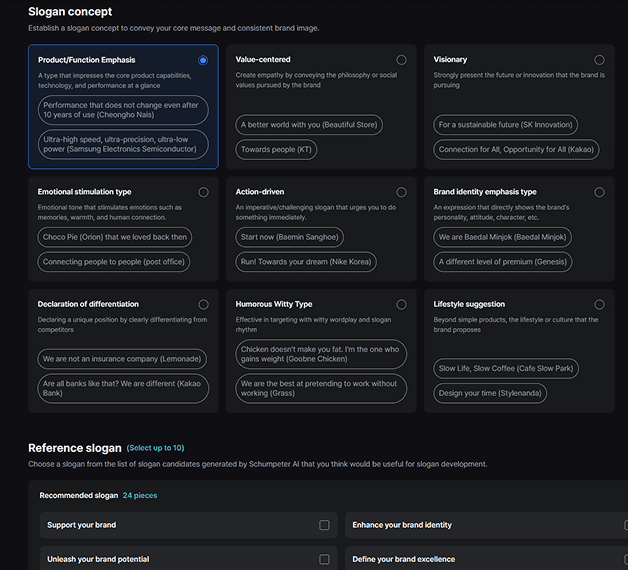The width and height of the screenshot is (628, 570).
Task: Click the Visionary card description text
Action: click(519, 80)
